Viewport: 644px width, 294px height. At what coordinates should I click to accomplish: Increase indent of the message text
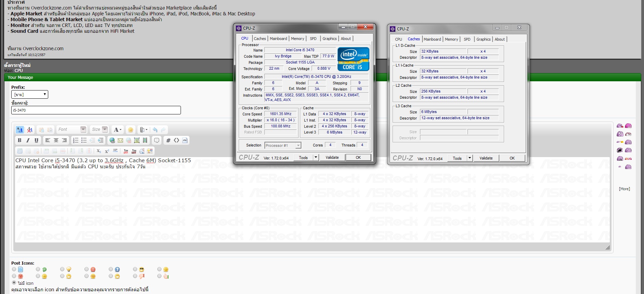point(101,140)
